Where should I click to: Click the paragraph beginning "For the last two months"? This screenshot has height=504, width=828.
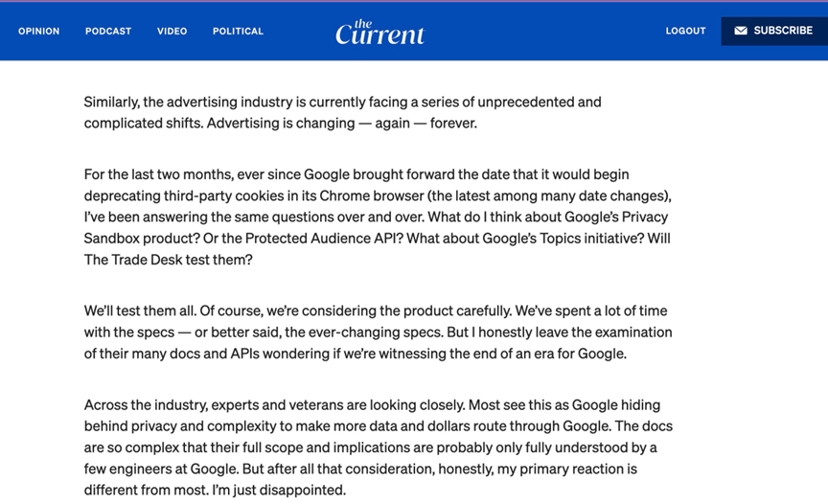click(x=379, y=217)
